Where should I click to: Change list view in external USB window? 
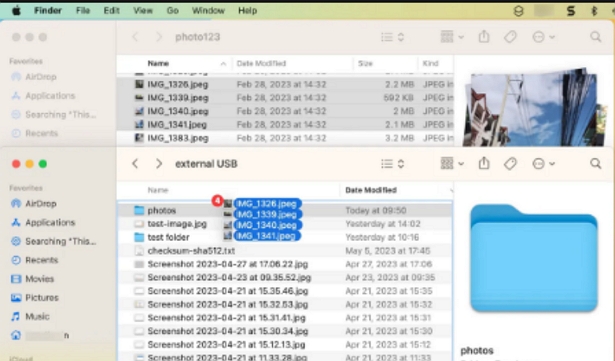pyautogui.click(x=392, y=164)
